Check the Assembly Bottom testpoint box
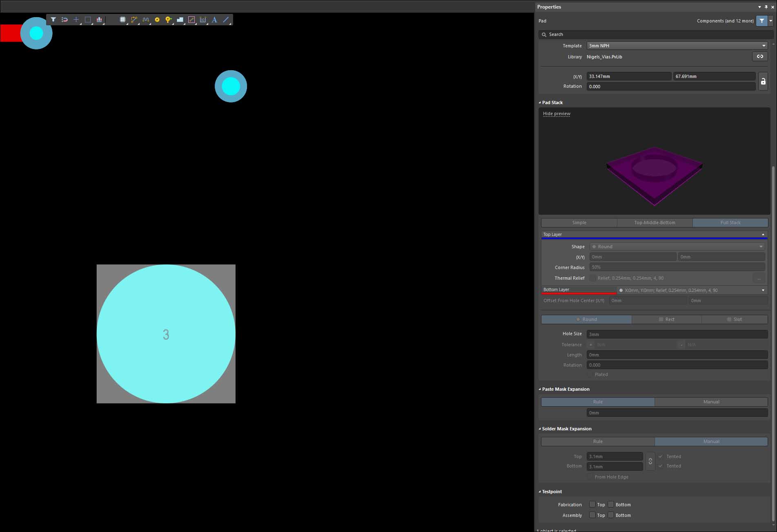777x532 pixels. point(611,515)
